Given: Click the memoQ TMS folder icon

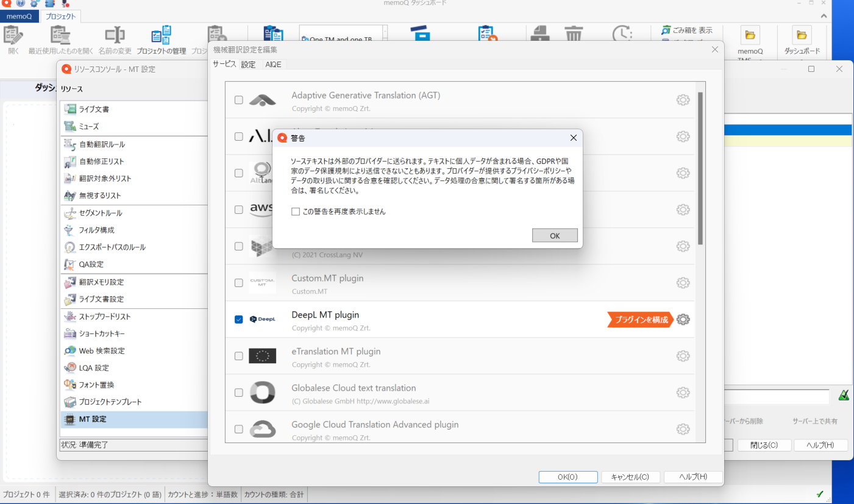Looking at the screenshot, I should (x=750, y=35).
